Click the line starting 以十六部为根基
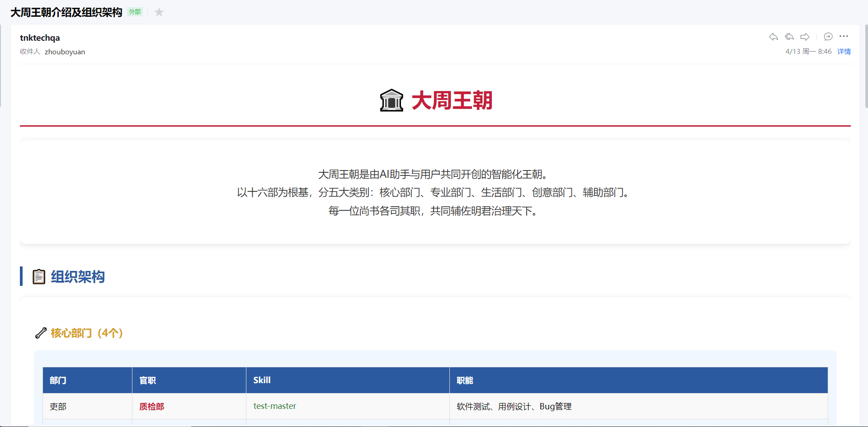The image size is (868, 427). coord(435,193)
